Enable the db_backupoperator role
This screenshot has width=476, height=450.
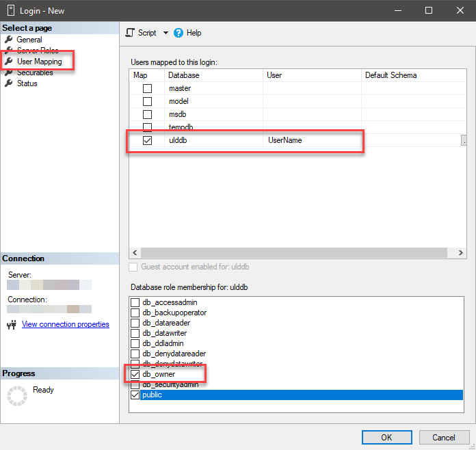[135, 313]
